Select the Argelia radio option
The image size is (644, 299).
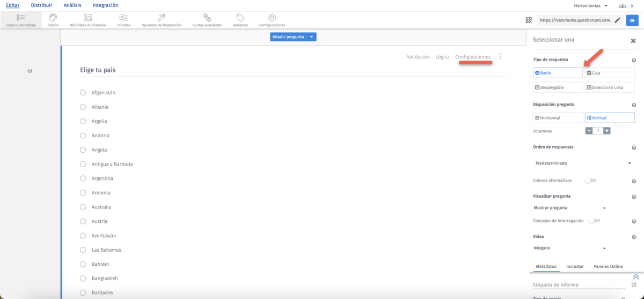[83, 121]
